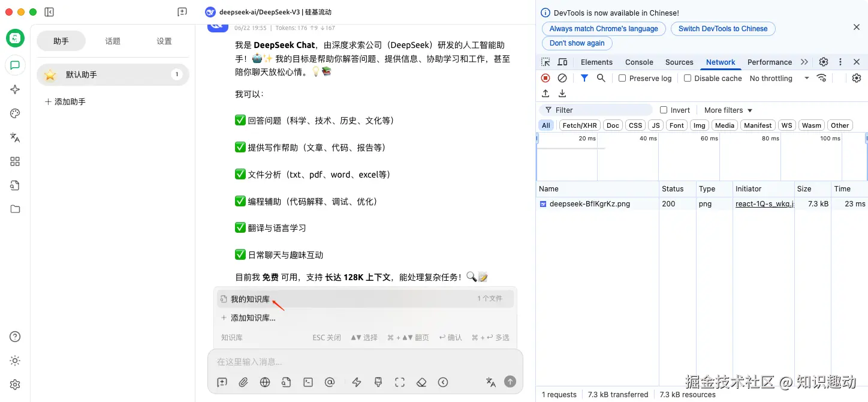
Task: Click the export HAR download arrow icon
Action: tap(562, 94)
